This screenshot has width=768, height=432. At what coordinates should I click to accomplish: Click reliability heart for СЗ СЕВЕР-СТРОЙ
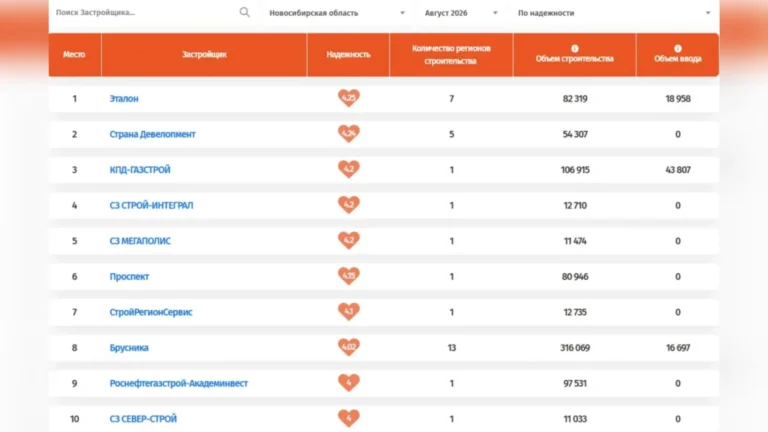(349, 418)
